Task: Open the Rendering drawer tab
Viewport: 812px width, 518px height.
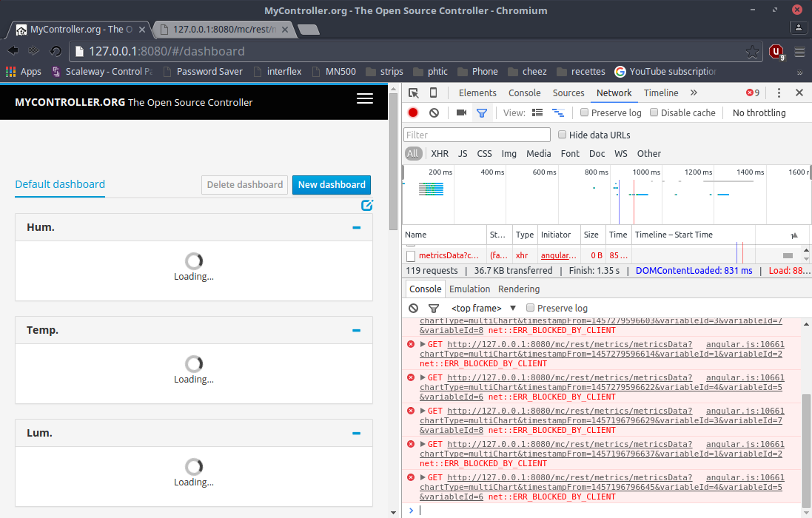Action: pos(519,289)
